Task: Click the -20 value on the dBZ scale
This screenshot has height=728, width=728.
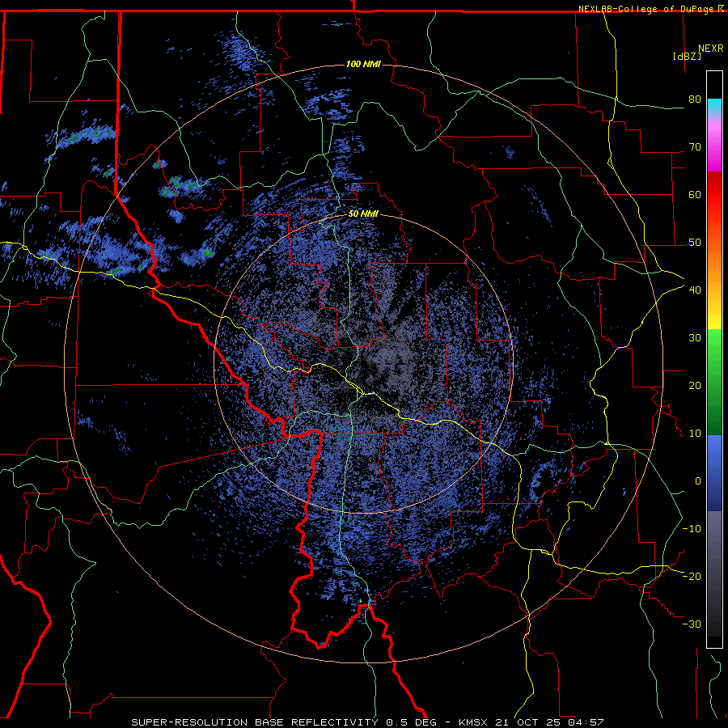Action: click(692, 576)
